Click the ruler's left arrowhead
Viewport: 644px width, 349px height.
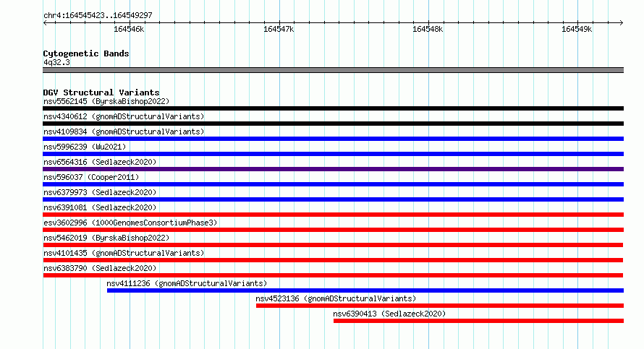45,22
